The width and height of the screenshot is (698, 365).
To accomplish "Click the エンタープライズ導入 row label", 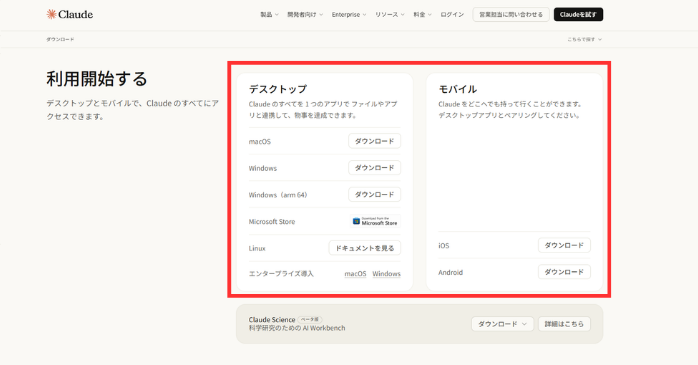I will pyautogui.click(x=281, y=274).
